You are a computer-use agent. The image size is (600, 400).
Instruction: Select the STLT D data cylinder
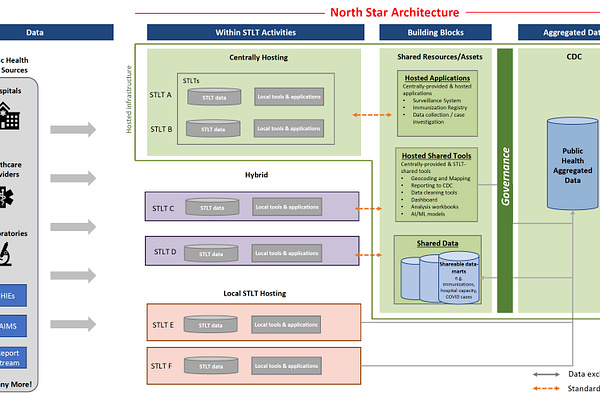[x=211, y=253]
